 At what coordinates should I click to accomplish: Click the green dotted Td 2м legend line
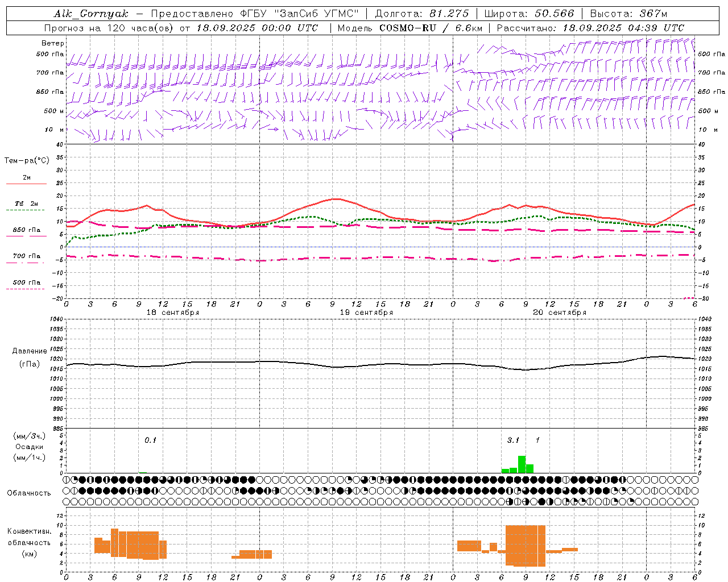[25, 210]
